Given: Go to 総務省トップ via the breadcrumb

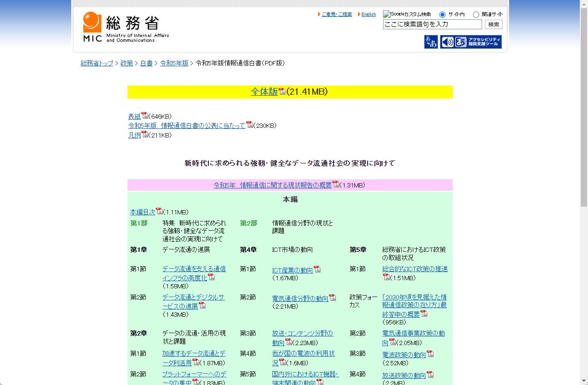Looking at the screenshot, I should 97,63.
